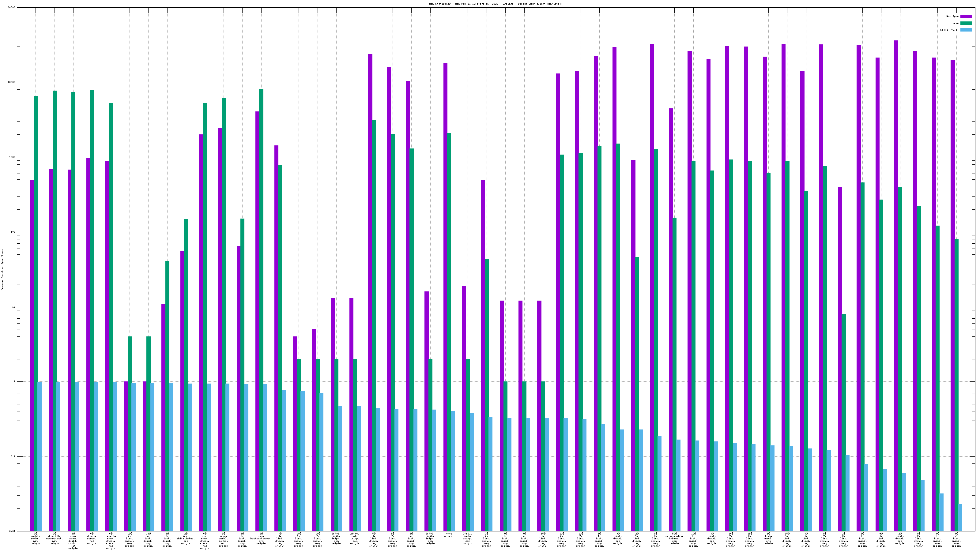Click the ips.whitelisted.org x-axis label
The height and width of the screenshot is (551, 980).
186,538
